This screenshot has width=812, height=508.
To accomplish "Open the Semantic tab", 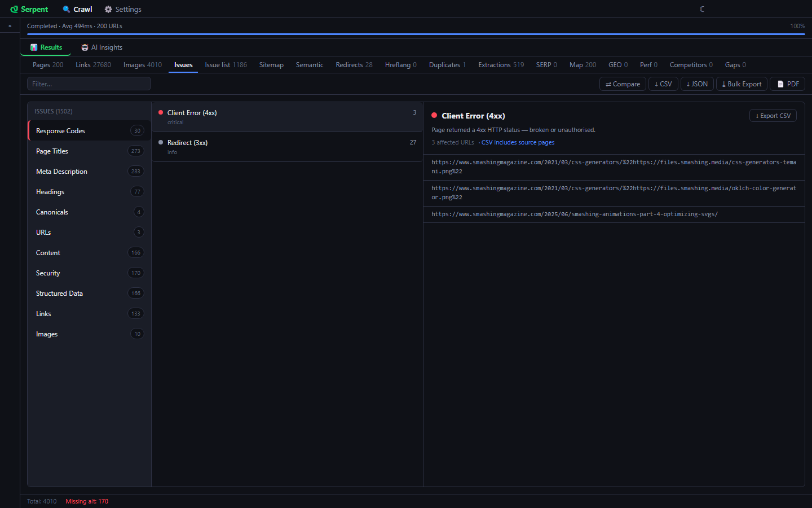I will click(x=310, y=65).
